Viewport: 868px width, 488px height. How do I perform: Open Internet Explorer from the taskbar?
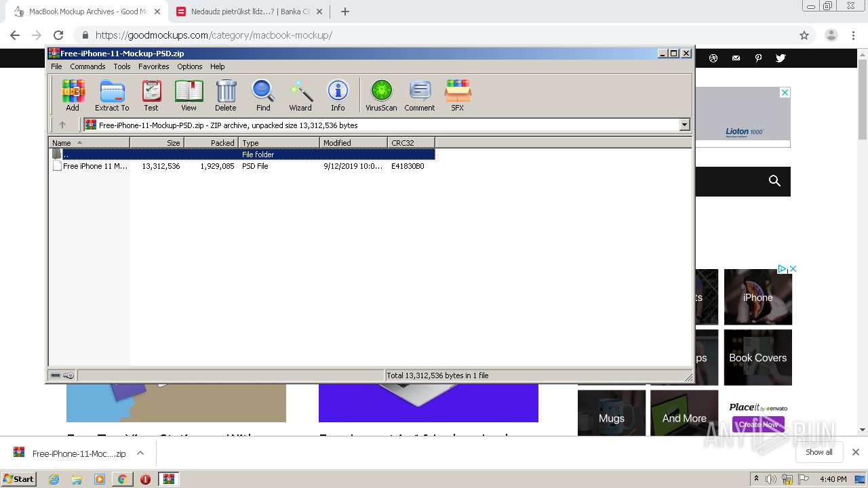coord(54,479)
